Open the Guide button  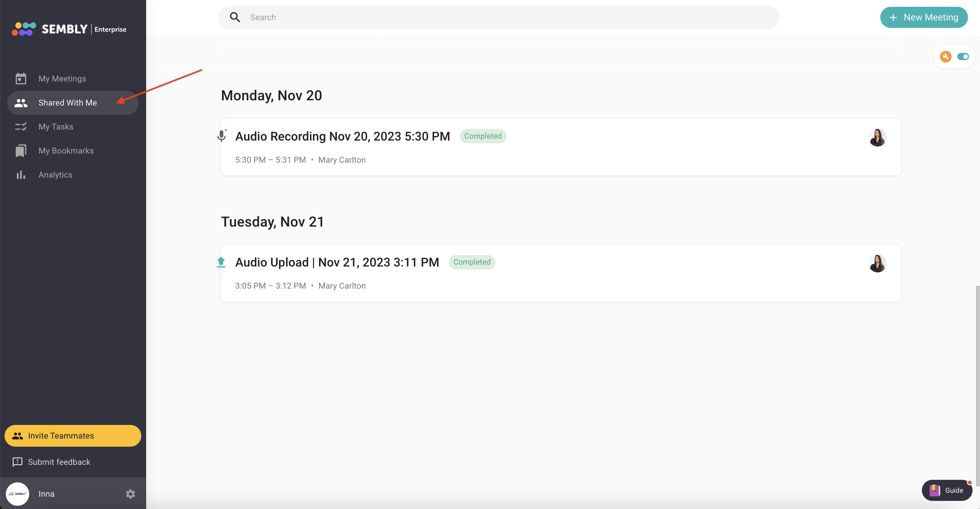(947, 490)
